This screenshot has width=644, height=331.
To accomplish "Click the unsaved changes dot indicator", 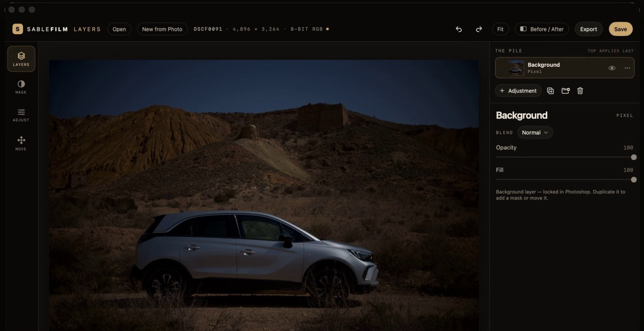I will [327, 29].
